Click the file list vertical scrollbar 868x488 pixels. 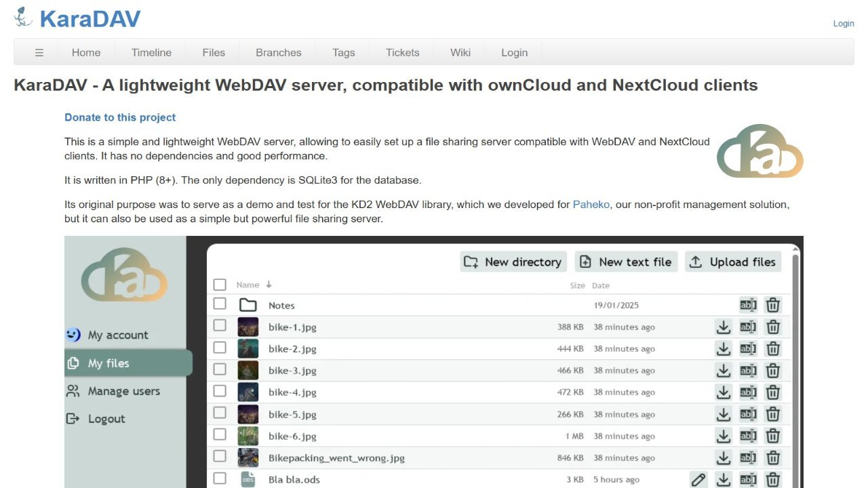797,366
